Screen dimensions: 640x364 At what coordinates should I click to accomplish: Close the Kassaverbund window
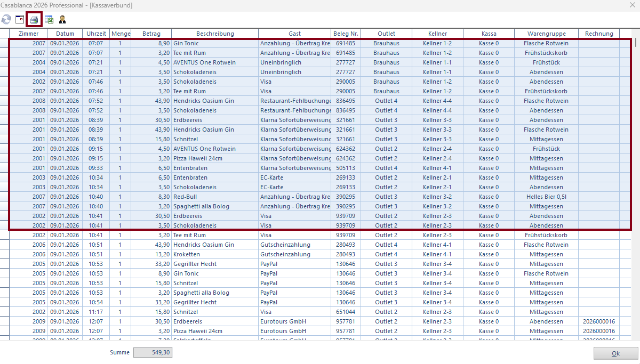coord(631,5)
